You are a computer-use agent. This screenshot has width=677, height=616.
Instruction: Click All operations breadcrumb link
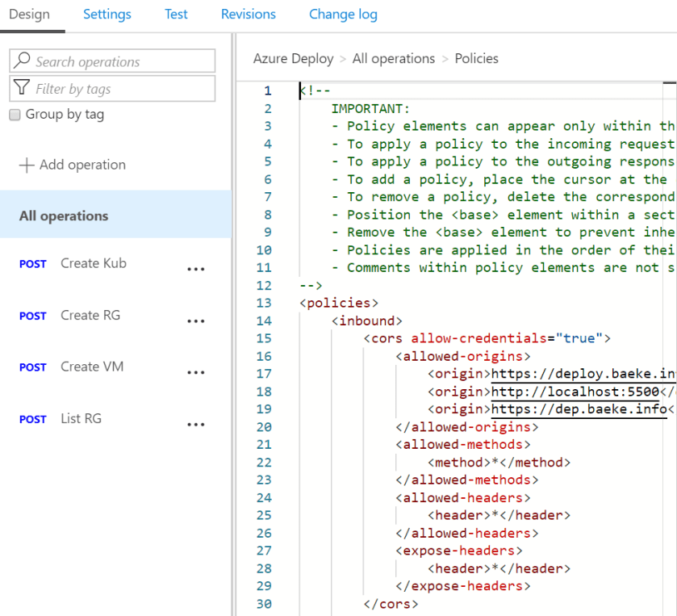(x=393, y=58)
